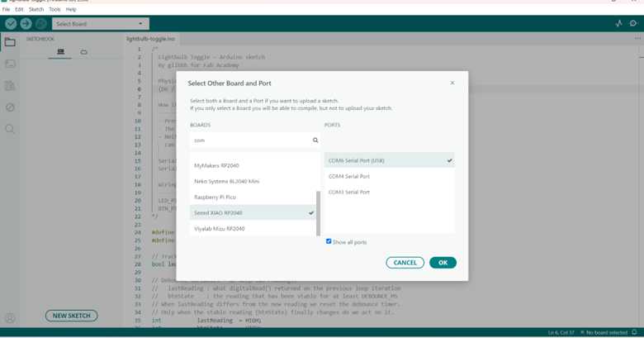Viewport: 644px width, 338px height.
Task: Click the boards list scrollbar
Action: click(x=318, y=213)
